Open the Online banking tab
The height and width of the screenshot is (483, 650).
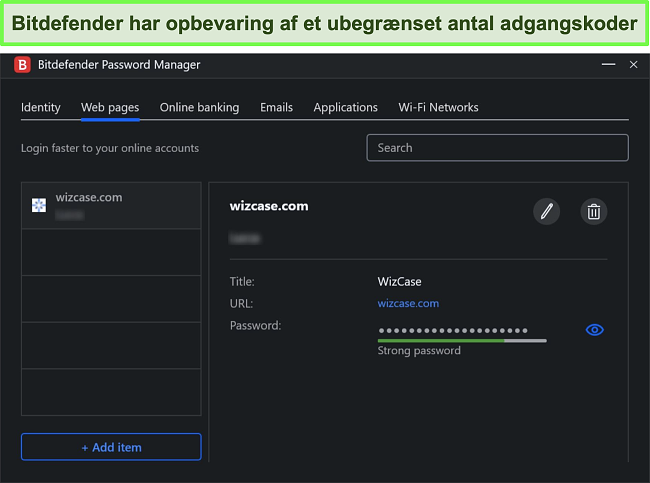[x=199, y=107]
